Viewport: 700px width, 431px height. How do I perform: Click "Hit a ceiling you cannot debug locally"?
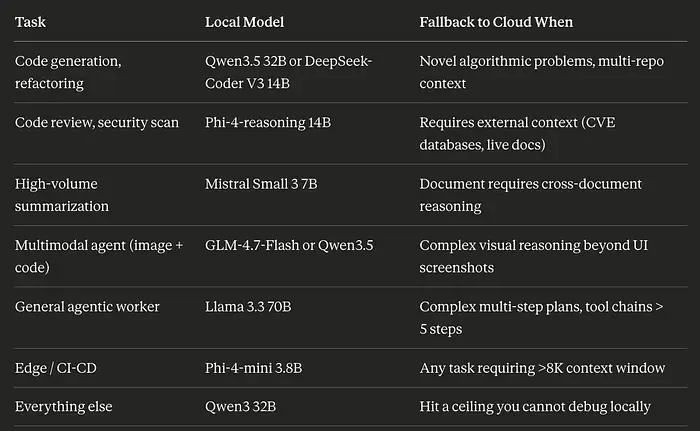point(535,407)
